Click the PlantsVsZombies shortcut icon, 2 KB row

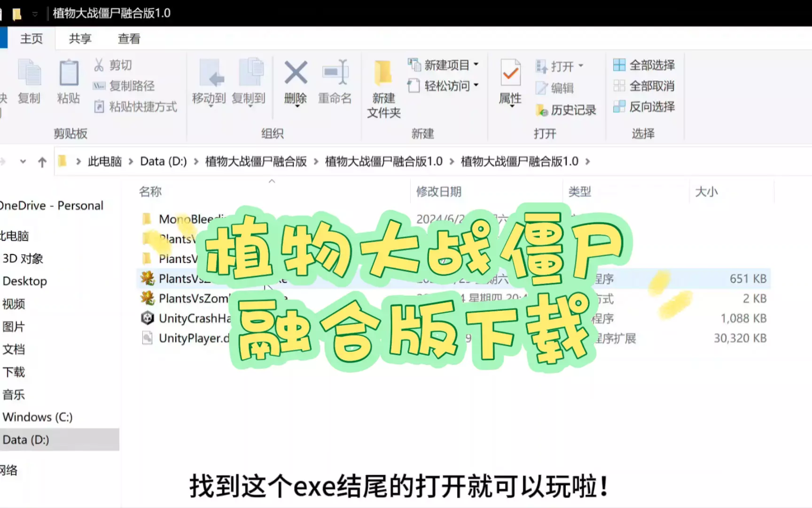coord(148,298)
